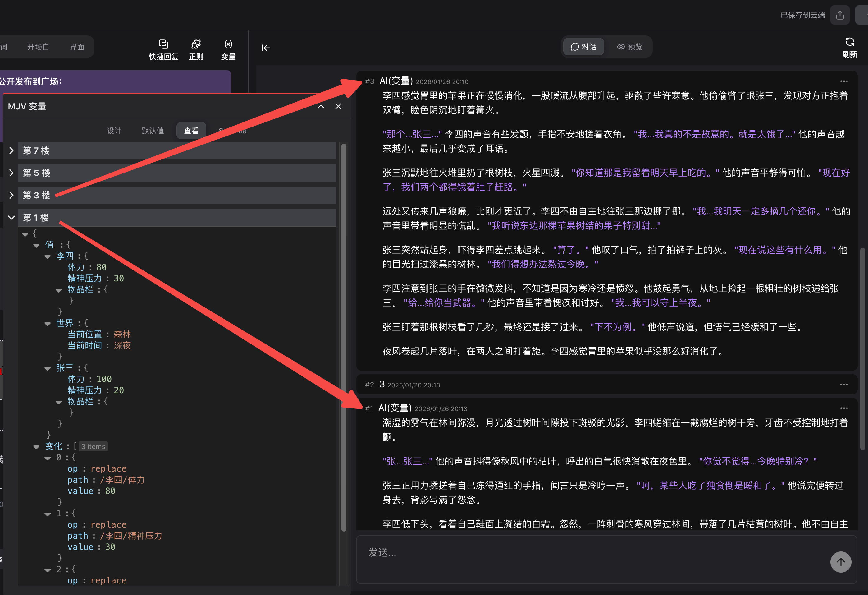Open the 变量 variables tool
The width and height of the screenshot is (868, 595).
click(x=228, y=50)
